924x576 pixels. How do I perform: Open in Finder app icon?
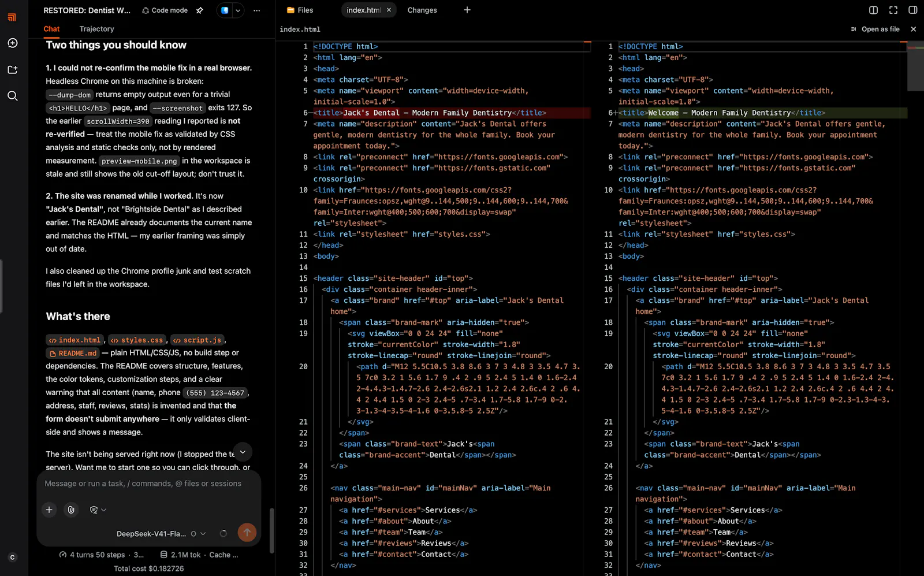(x=225, y=10)
